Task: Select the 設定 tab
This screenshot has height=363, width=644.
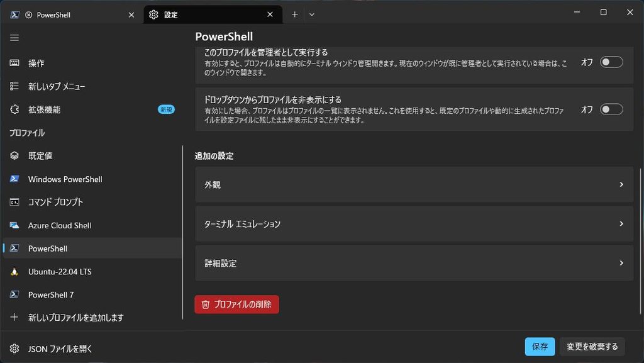Action: tap(213, 14)
